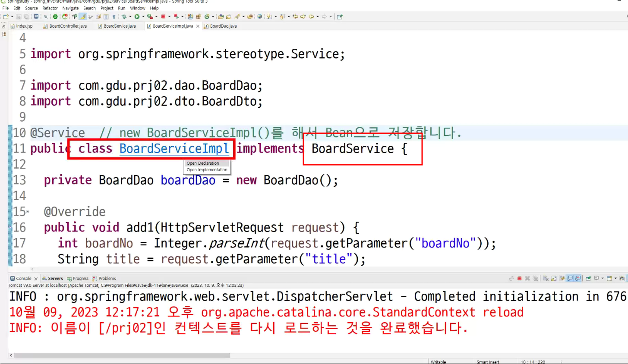Click the Next Annotation arrow icon

tap(269, 17)
